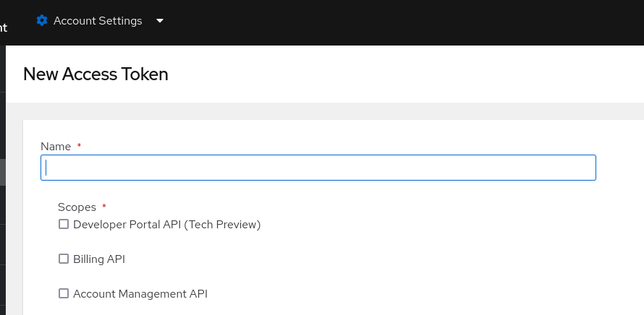Click the gear icon beside Account Settings
The image size is (644, 315).
(x=42, y=20)
